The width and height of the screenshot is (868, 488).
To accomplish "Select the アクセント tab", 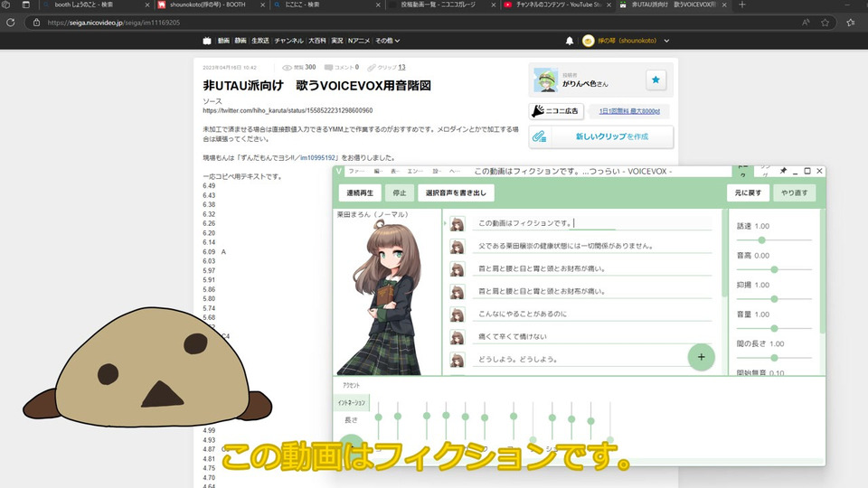I will [352, 385].
